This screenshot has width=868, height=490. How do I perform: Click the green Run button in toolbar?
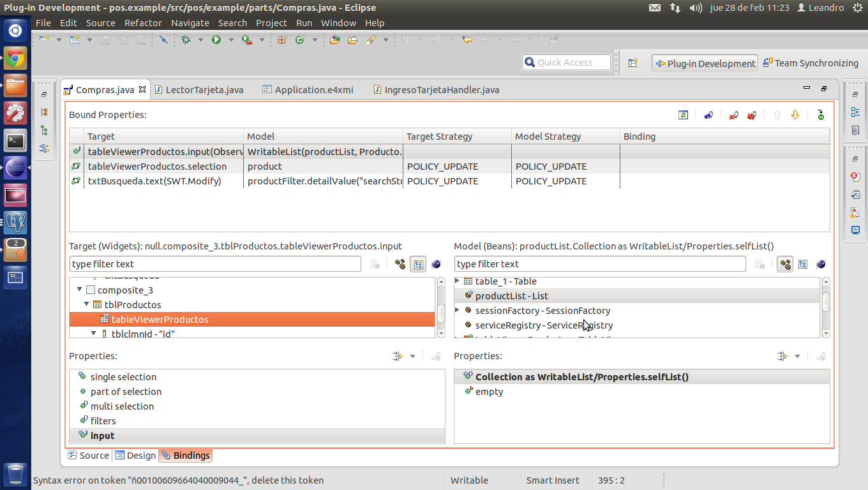[x=216, y=40]
